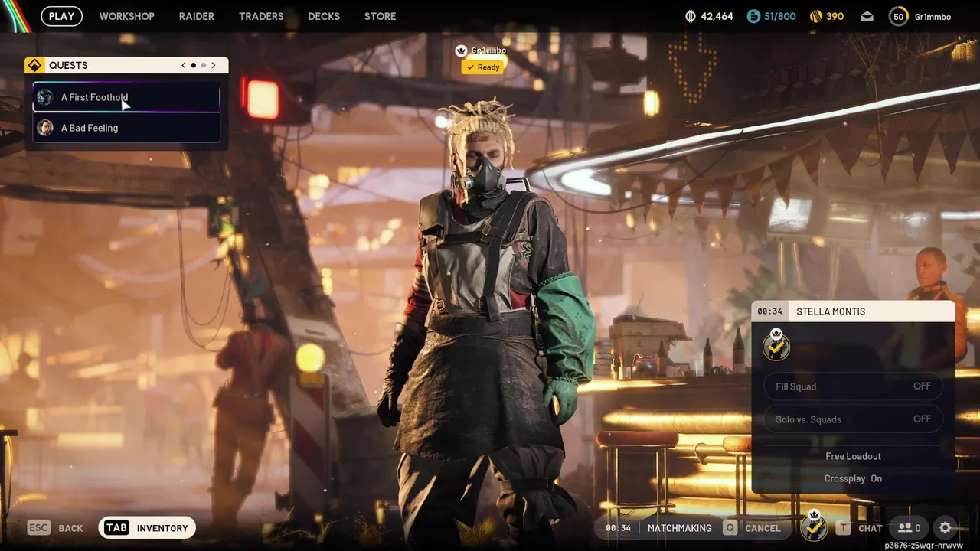This screenshot has width=980, height=551.
Task: Go to the TRADERS tab
Action: (x=261, y=16)
